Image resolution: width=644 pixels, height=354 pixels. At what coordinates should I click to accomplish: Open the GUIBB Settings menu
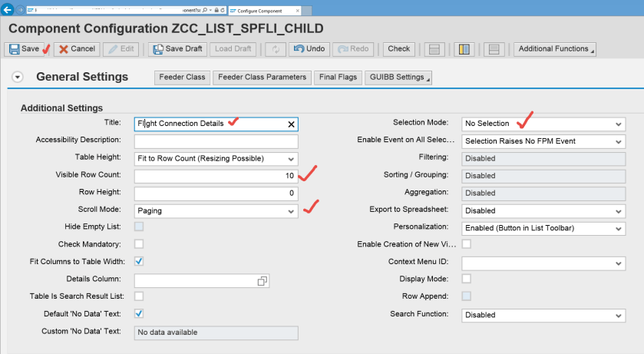(398, 78)
